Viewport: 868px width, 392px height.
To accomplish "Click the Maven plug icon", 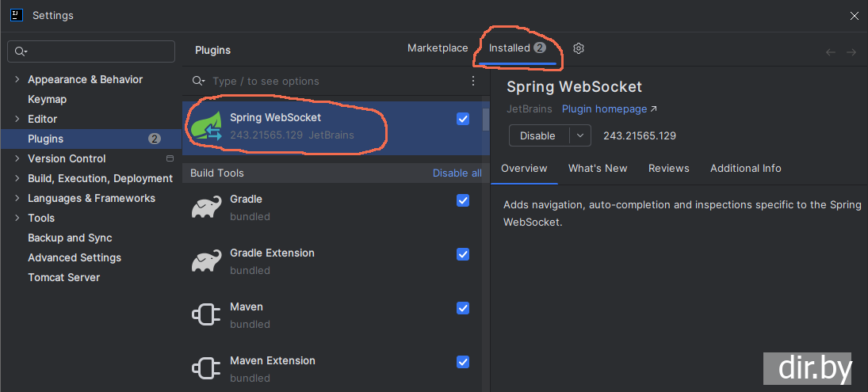I will click(x=207, y=315).
